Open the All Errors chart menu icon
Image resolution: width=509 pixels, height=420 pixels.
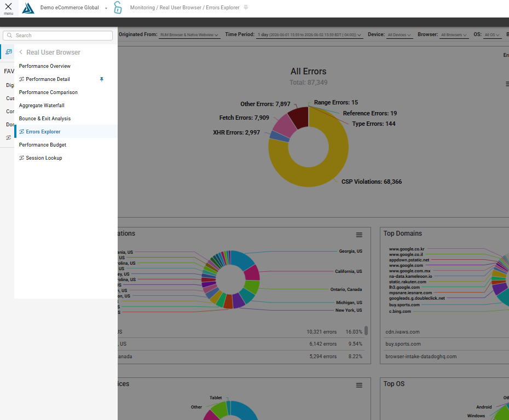507,84
